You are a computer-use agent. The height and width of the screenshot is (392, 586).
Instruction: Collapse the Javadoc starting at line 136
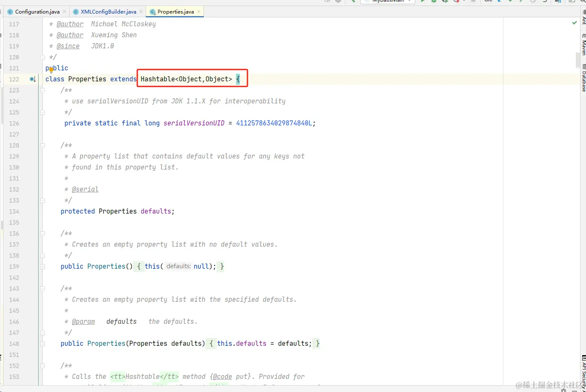click(42, 234)
